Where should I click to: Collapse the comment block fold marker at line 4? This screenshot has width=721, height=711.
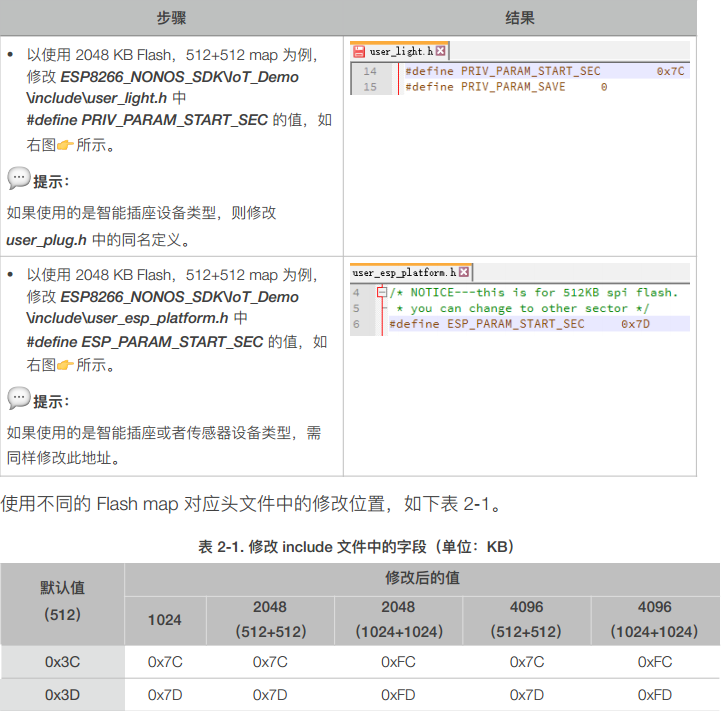tap(382, 292)
